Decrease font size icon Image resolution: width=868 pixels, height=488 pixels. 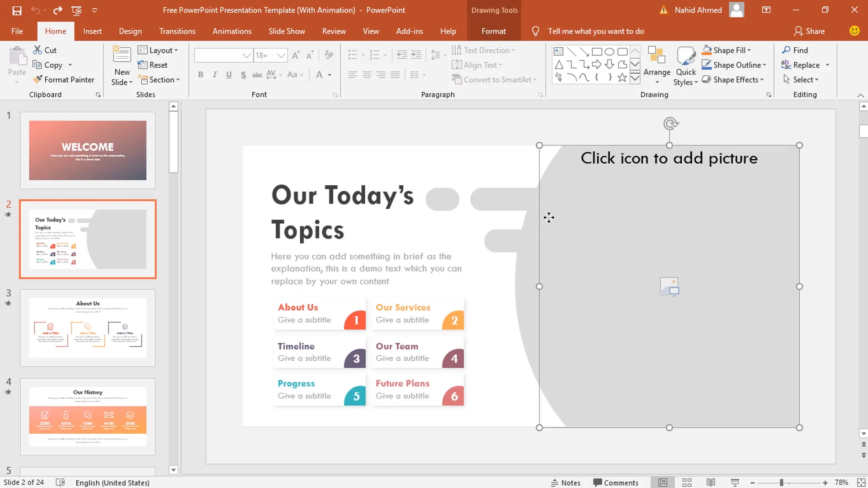click(x=310, y=55)
